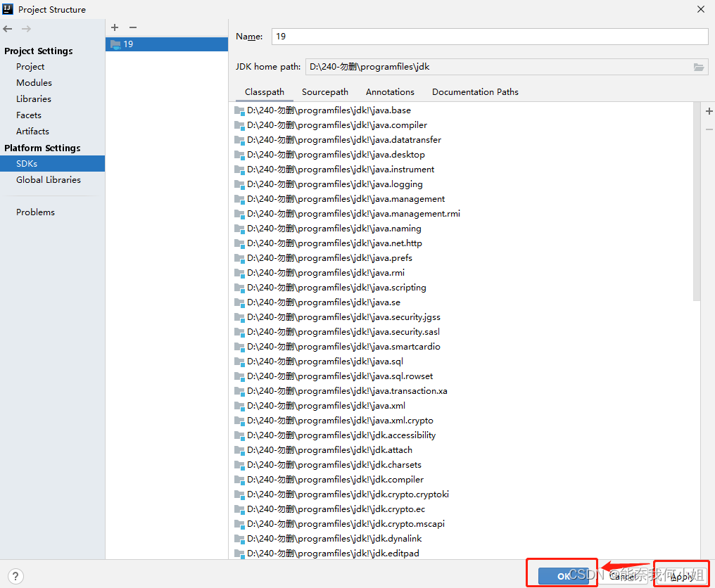This screenshot has width=715, height=588.
Task: Open the folder browser for JDK home path
Action: point(699,66)
